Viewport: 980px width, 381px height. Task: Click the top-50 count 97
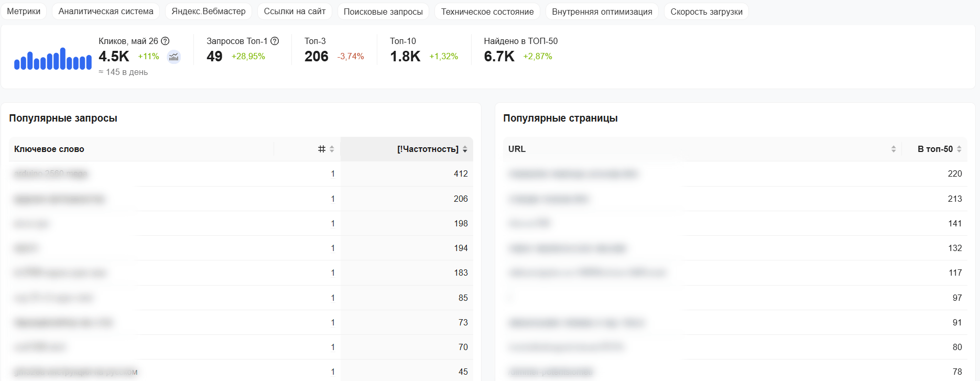pos(957,298)
